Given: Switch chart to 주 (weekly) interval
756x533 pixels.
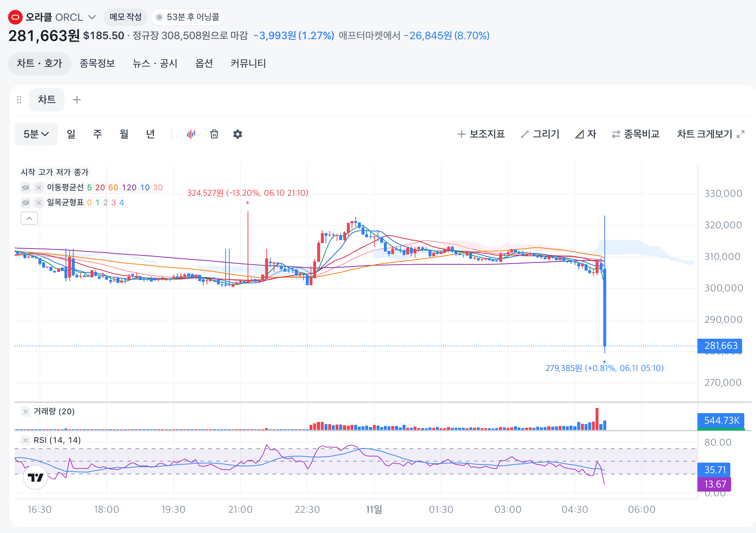Looking at the screenshot, I should pyautogui.click(x=97, y=134).
